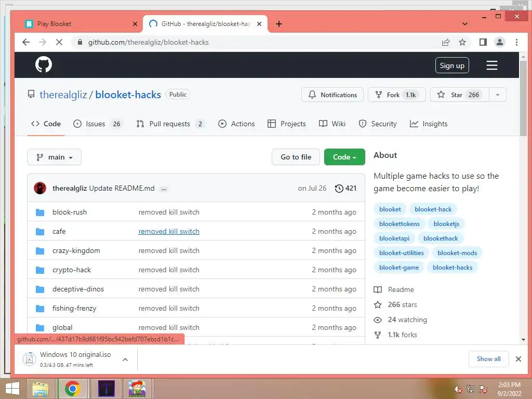Screen dimensions: 532x399
Task: Open the therealgliz owner link
Action: [x=63, y=95]
